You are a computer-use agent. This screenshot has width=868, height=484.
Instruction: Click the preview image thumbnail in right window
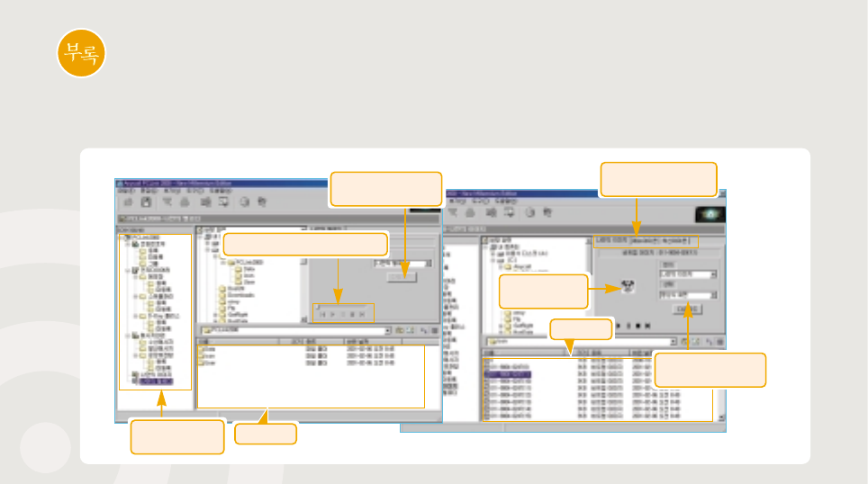coord(628,286)
